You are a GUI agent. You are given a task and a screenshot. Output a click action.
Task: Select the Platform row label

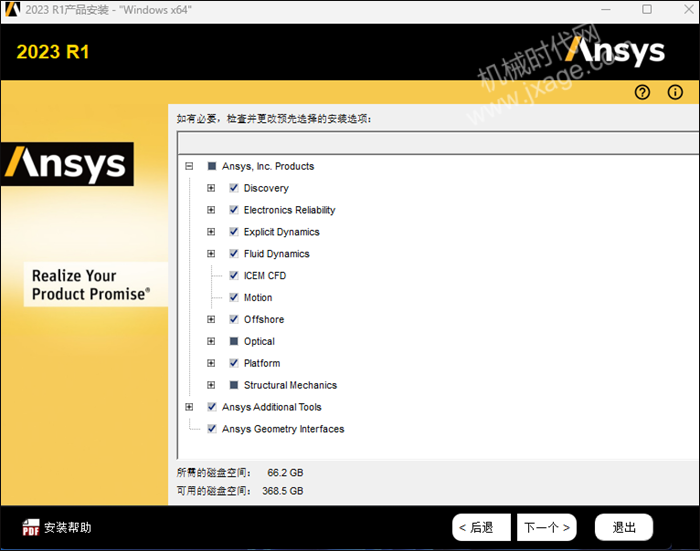coord(262,363)
